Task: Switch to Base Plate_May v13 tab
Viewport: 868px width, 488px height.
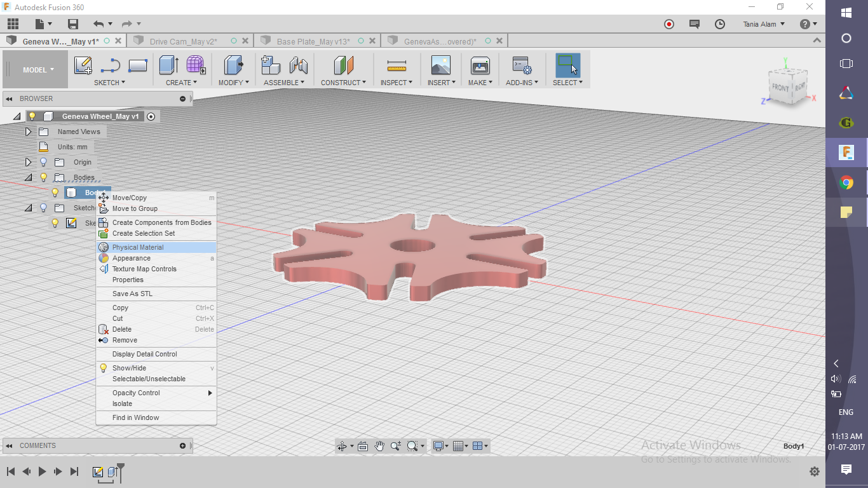Action: [x=313, y=41]
